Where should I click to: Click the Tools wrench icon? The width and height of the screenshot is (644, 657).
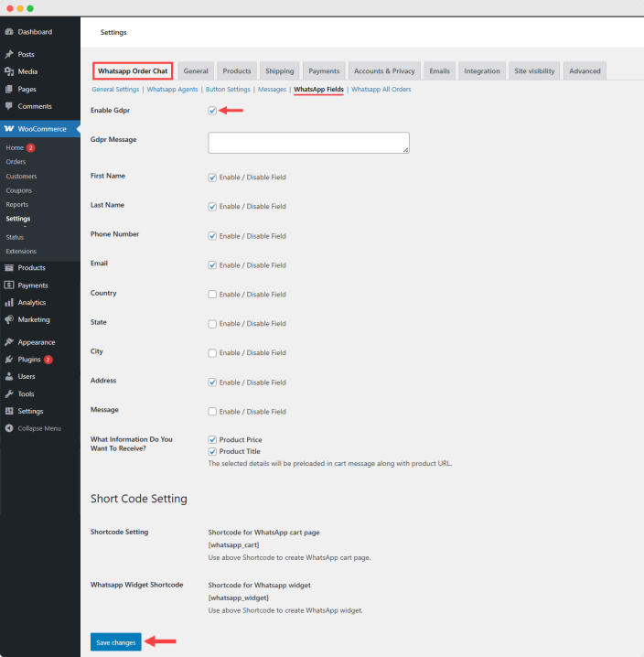click(x=9, y=393)
